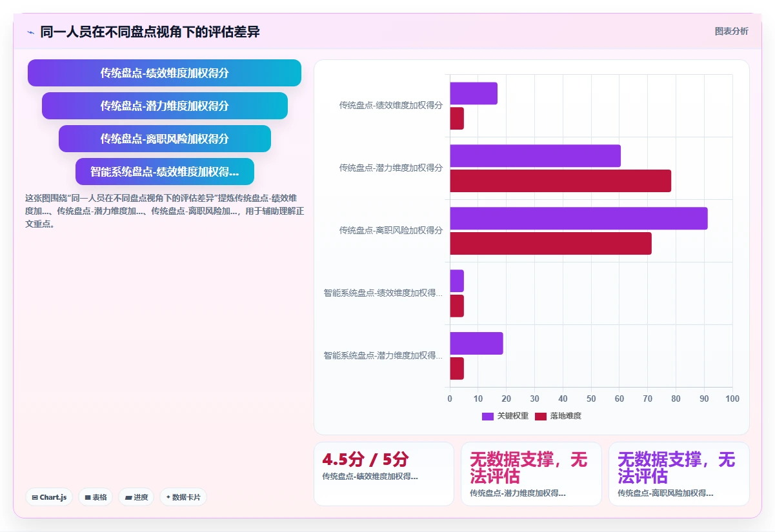The width and height of the screenshot is (775, 532).
Task: Click the 4.5分 / 5分 data card
Action: (384, 474)
